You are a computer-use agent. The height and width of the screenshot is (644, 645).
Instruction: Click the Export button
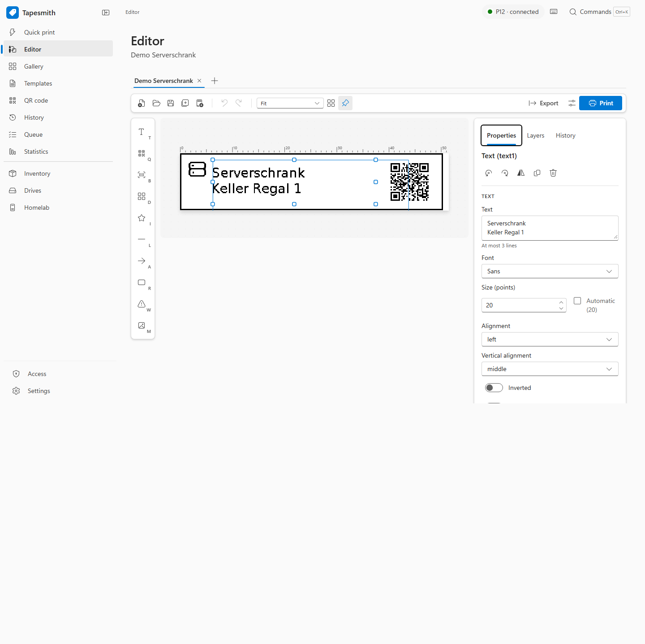(x=543, y=103)
